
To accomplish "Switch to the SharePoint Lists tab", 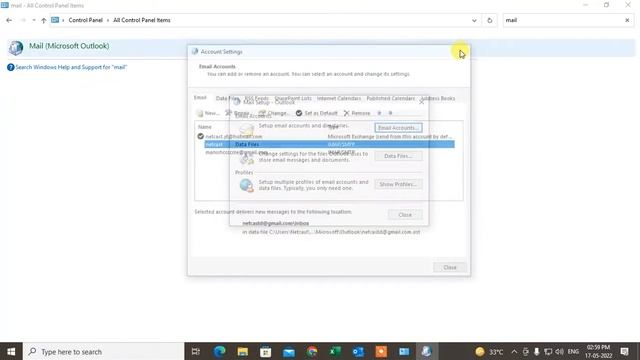I will [293, 98].
